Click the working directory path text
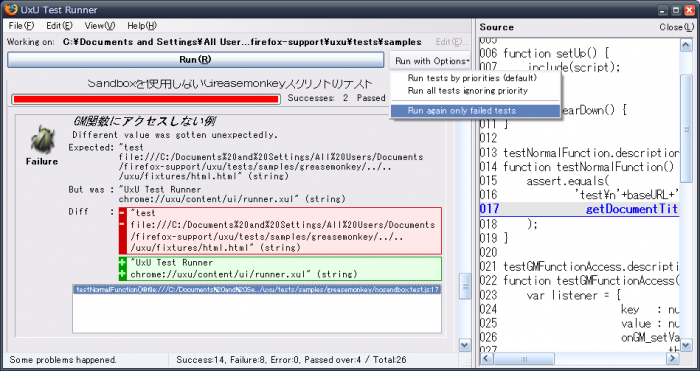 coord(242,42)
